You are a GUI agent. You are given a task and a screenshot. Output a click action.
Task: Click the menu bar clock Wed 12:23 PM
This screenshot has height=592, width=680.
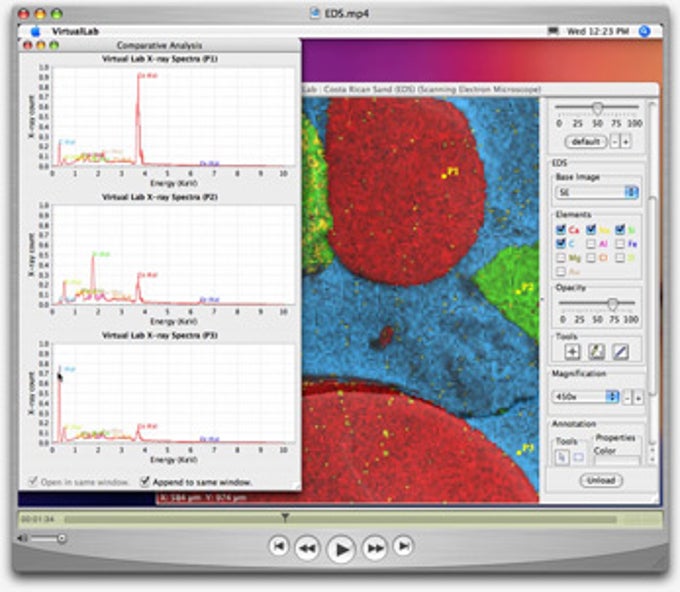pos(598,31)
